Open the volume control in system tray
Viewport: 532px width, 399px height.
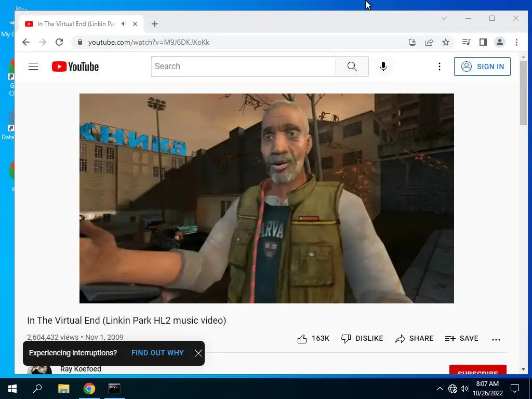coord(464,389)
